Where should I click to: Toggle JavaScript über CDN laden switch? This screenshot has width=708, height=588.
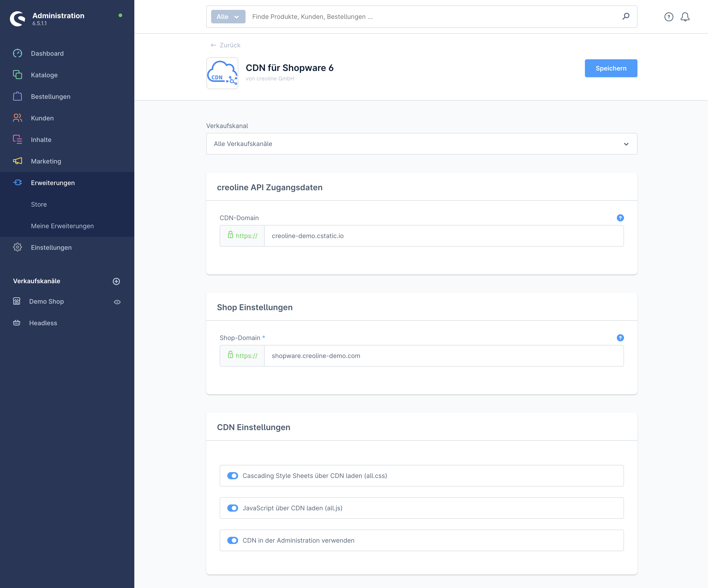click(x=233, y=508)
